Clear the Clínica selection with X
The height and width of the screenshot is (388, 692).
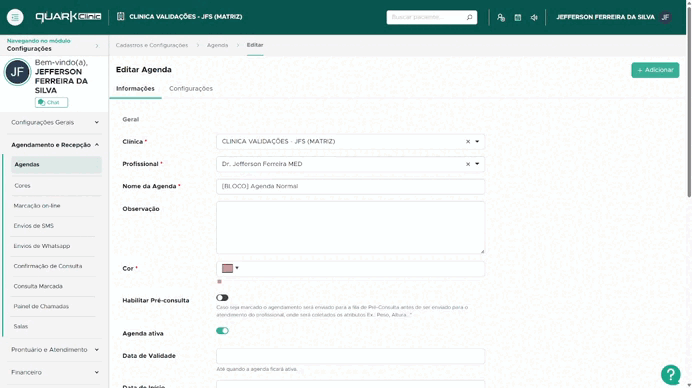pos(468,142)
